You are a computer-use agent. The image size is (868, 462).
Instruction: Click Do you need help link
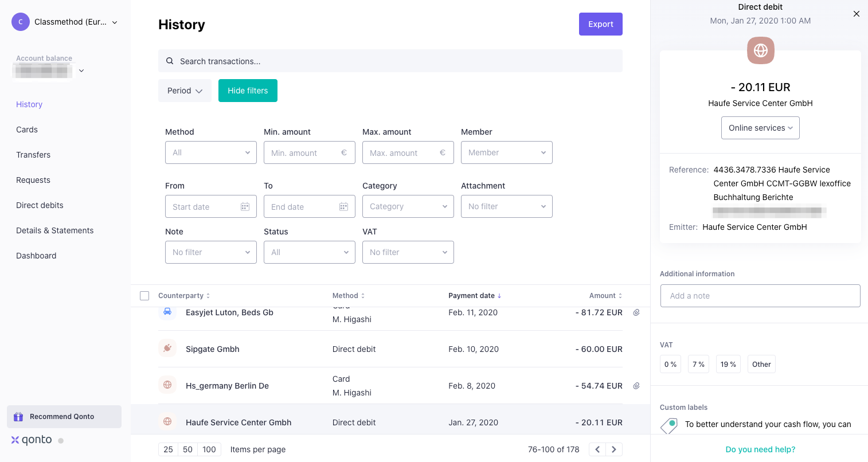760,449
